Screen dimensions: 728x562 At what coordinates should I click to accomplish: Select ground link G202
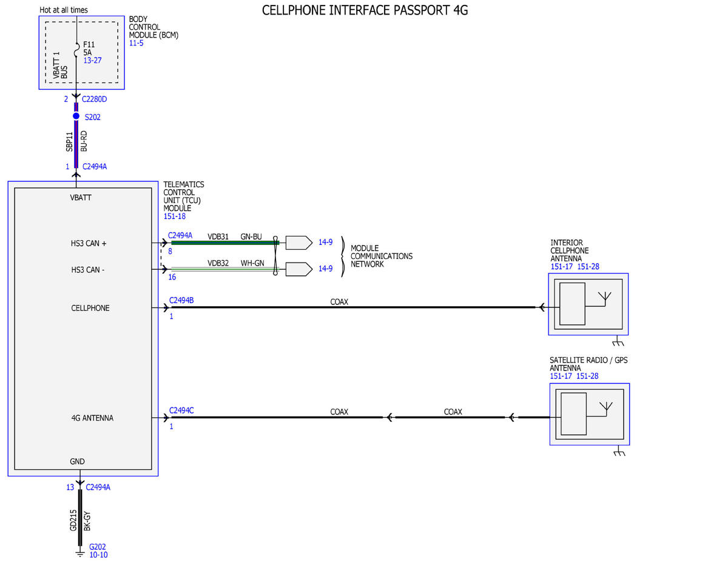point(98,546)
